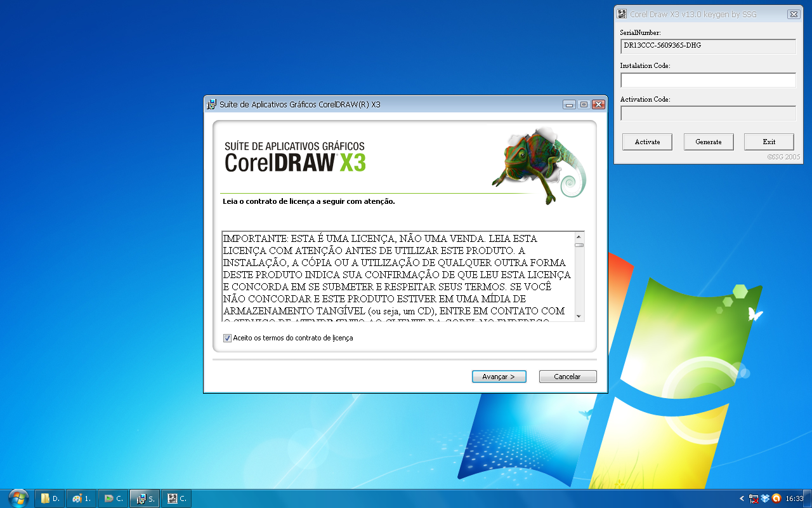Focus the CorelDRAW installer via its taskbar icon

(144, 498)
